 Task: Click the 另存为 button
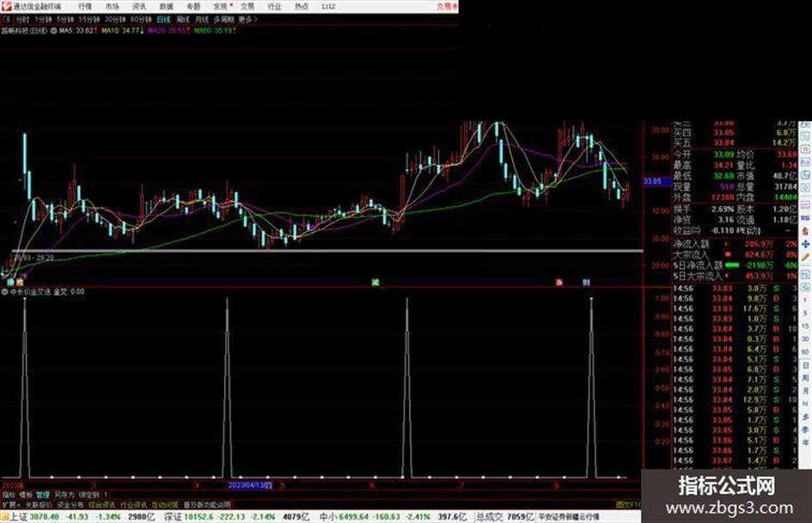pos(64,495)
